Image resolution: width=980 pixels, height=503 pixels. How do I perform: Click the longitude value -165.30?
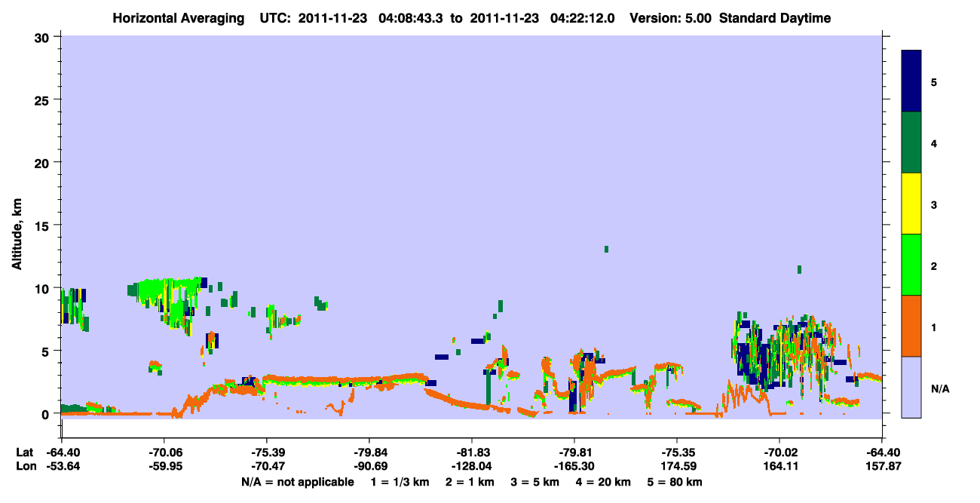(x=574, y=466)
